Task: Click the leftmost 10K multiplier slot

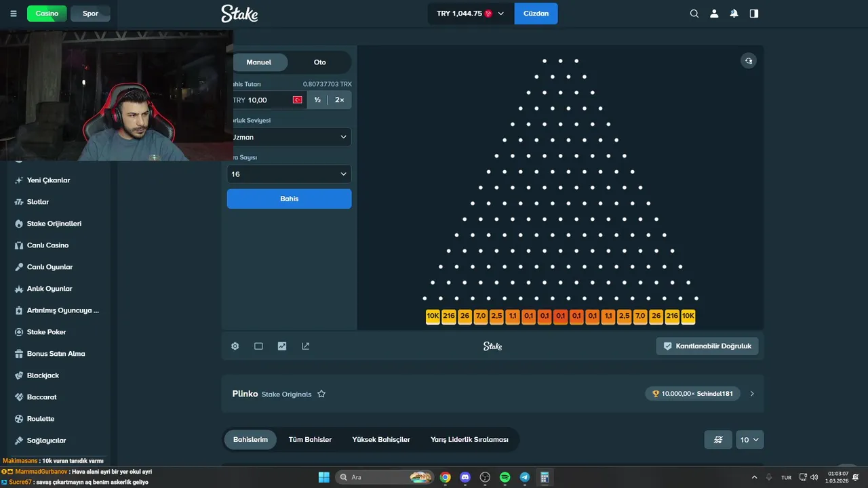Action: [x=433, y=316]
